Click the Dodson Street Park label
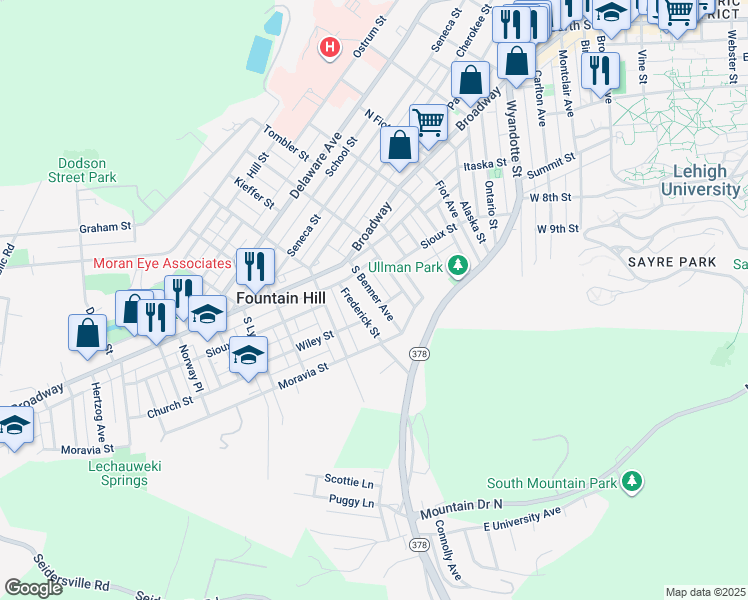The image size is (748, 600). coord(82,170)
